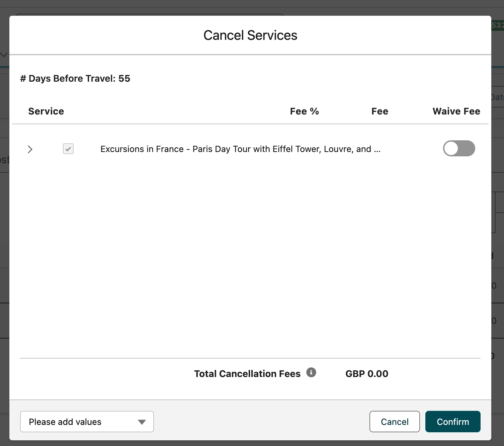Click the Cancel Services dialog title
Image resolution: width=504 pixels, height=446 pixels.
(x=250, y=35)
